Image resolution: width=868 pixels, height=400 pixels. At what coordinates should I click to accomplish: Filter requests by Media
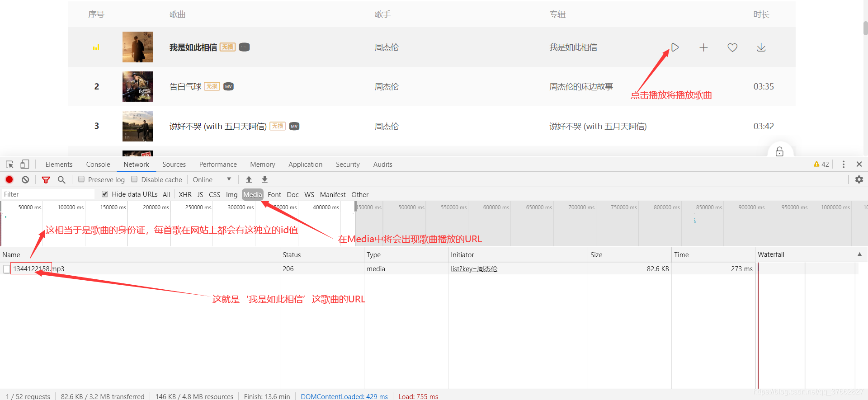click(x=253, y=194)
